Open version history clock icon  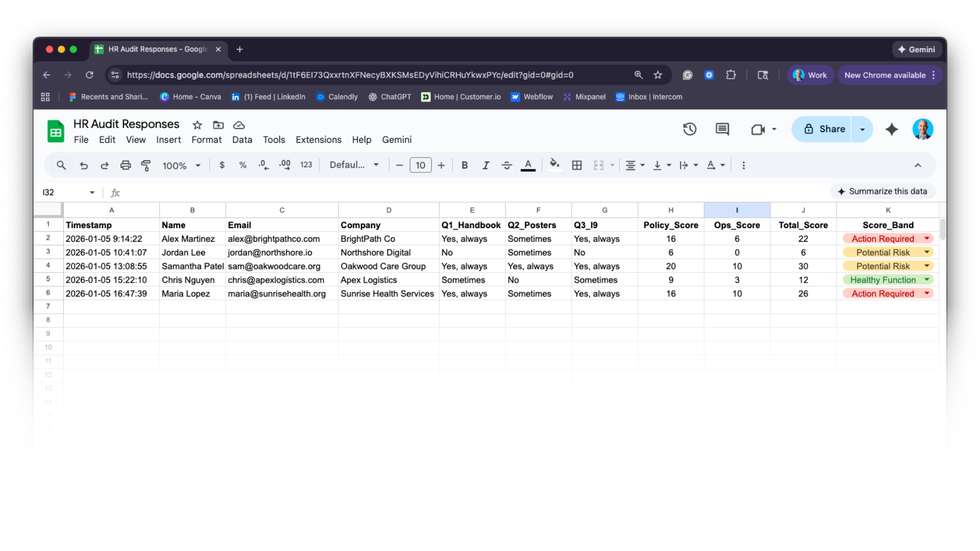coord(690,129)
